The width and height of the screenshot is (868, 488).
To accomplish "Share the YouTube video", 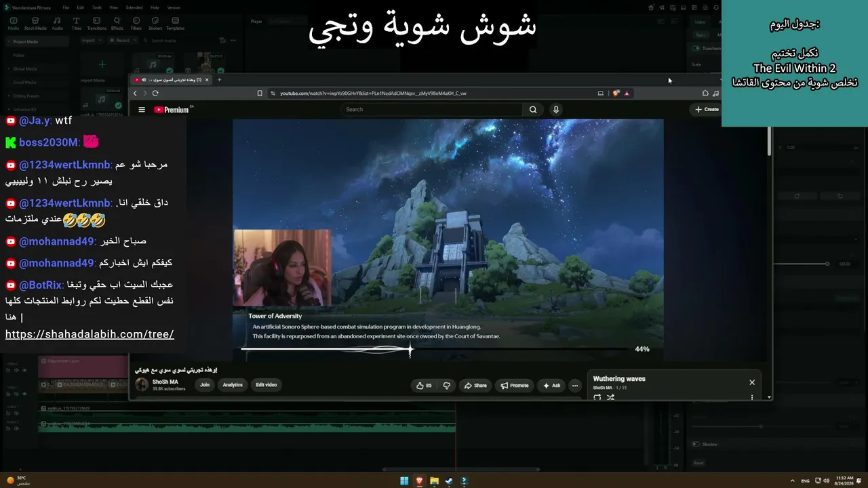I will (x=475, y=385).
